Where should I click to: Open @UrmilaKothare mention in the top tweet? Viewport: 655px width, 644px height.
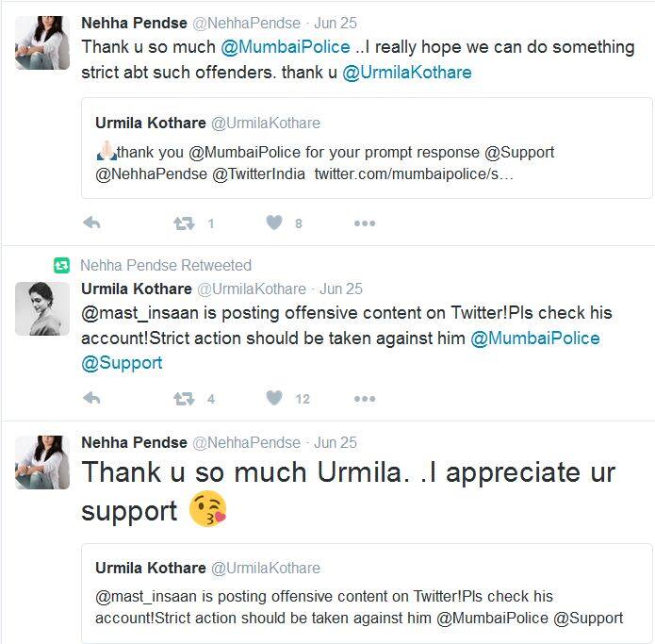(x=407, y=73)
